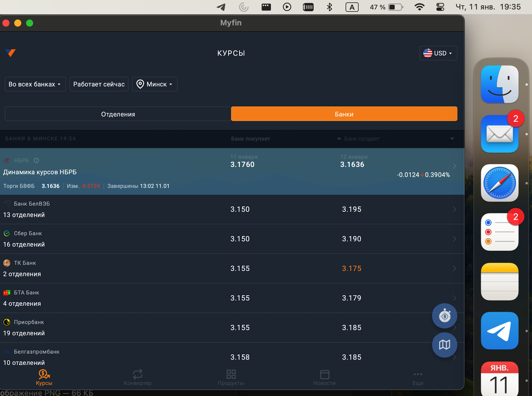
Task: Open Telegram from the Dock
Action: pyautogui.click(x=500, y=331)
